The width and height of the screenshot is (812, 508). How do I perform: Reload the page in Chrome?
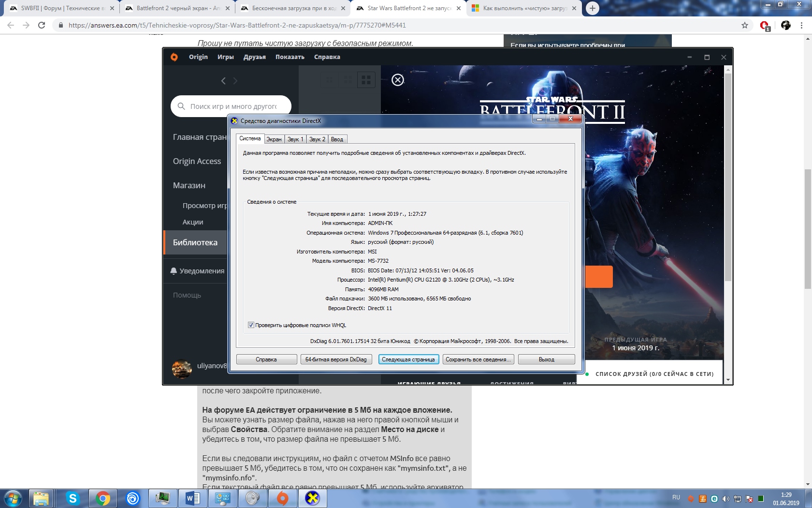point(42,25)
